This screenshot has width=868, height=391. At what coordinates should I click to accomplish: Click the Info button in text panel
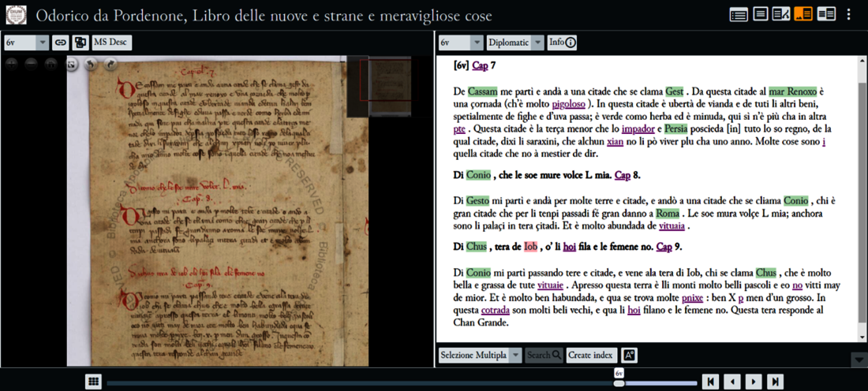562,43
